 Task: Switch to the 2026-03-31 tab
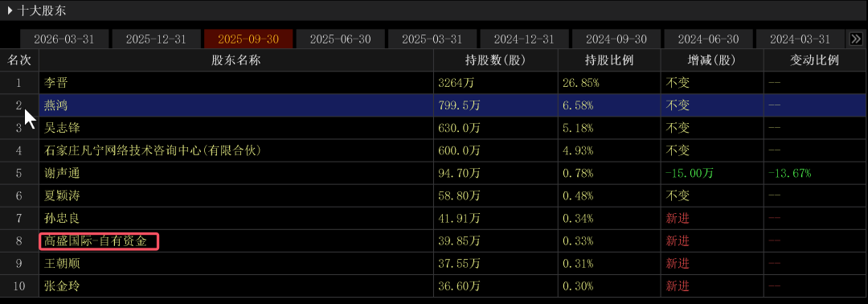coord(64,39)
